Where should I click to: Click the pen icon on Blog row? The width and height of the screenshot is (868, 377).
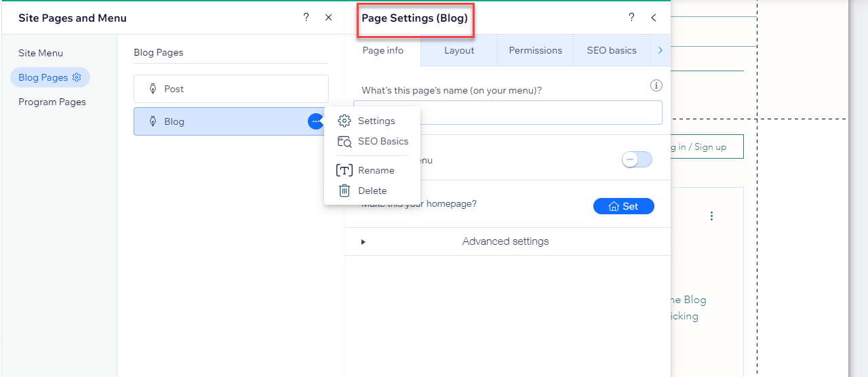coord(153,121)
